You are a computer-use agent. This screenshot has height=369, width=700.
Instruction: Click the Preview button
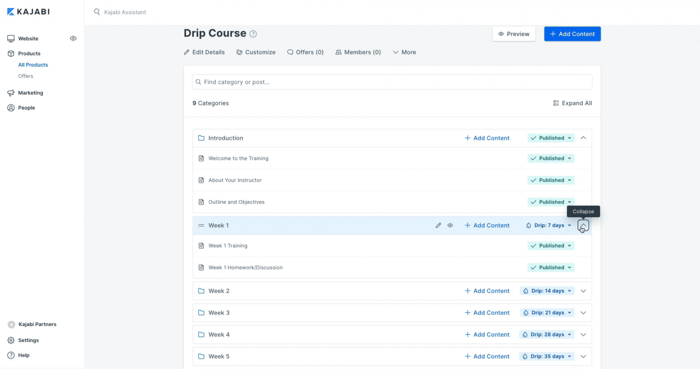click(514, 34)
